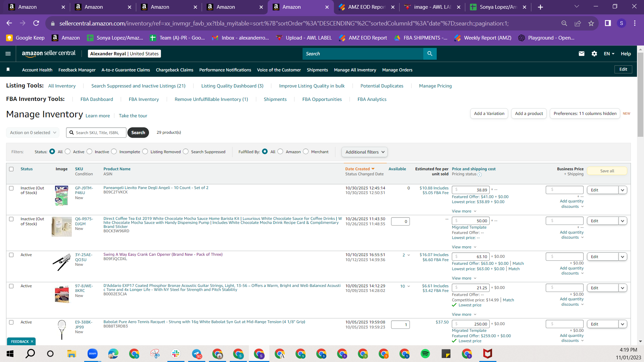Viewport: 644px width, 362px height.
Task: Check the Paneangeli Lievito product row
Action: [x=11, y=188]
